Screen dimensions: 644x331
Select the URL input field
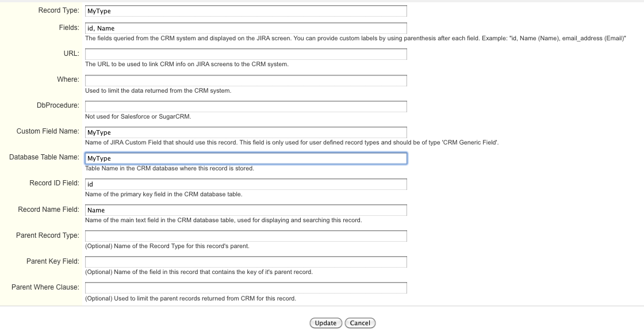246,54
